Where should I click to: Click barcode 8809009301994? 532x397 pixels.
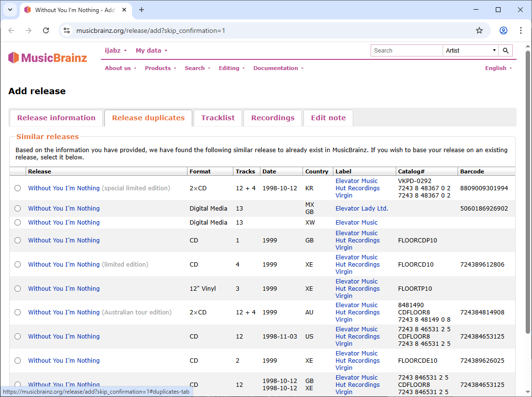tap(484, 188)
